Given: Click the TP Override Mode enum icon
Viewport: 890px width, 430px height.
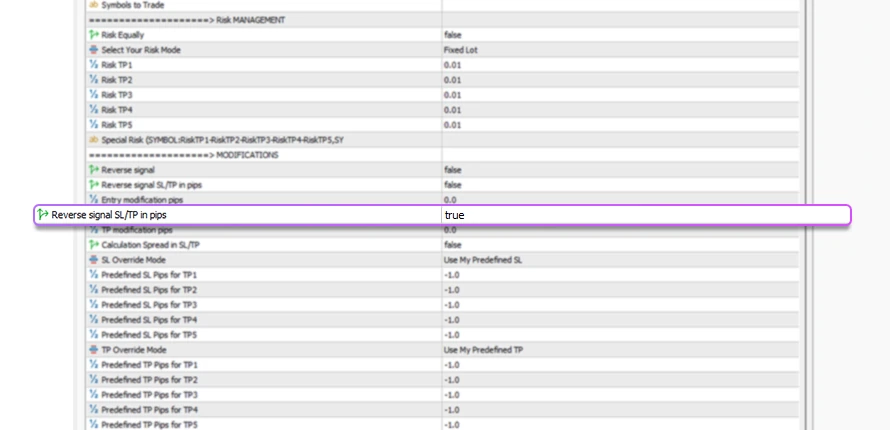Looking at the screenshot, I should pos(93,350).
